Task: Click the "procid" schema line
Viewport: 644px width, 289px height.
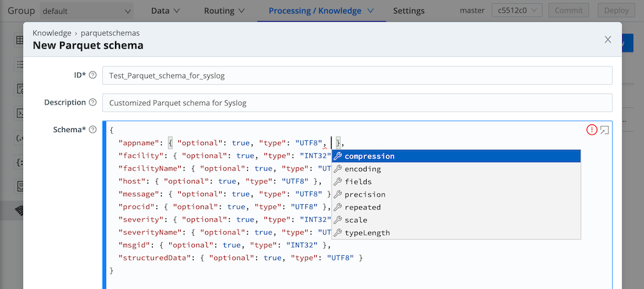Action: point(225,207)
